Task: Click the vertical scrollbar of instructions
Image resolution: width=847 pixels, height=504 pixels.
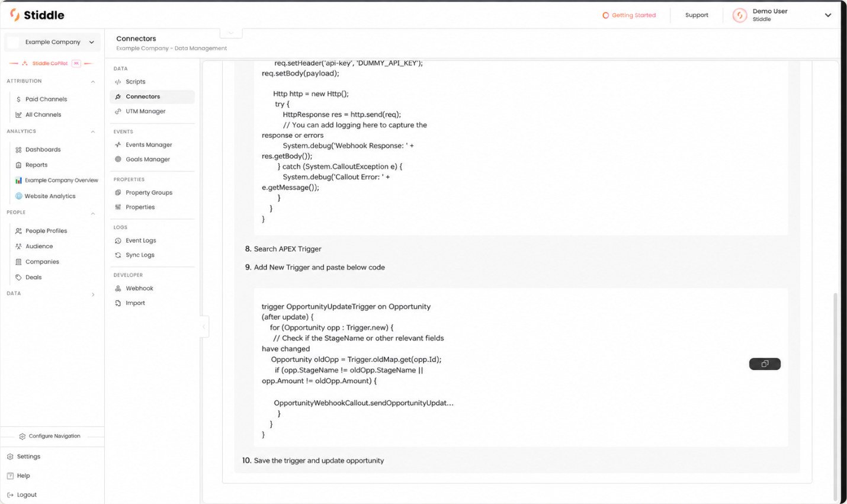Action: pos(835,397)
